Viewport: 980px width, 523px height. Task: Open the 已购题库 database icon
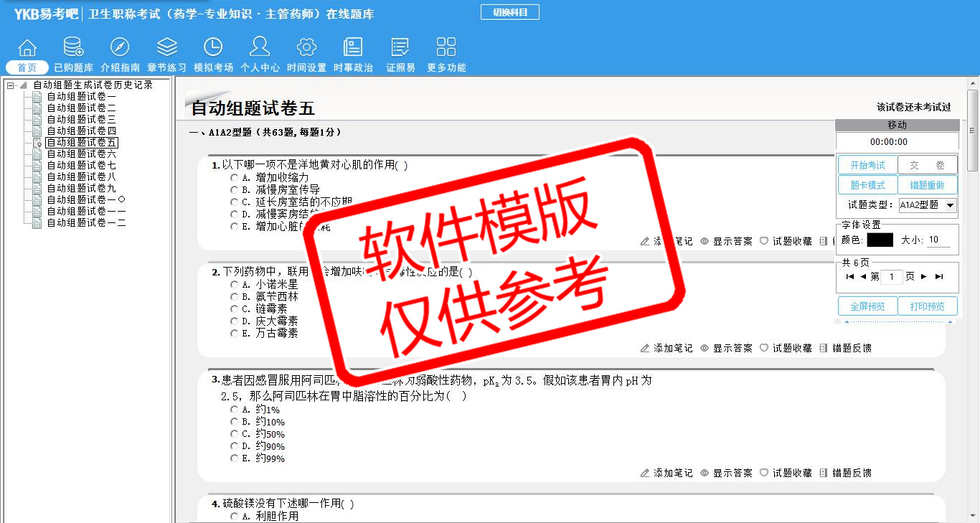coord(73,48)
